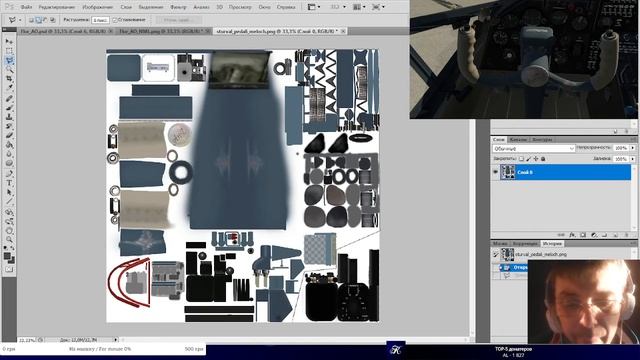This screenshot has width=640, height=360.
Task: Toggle Quick Mask mode
Action: point(9,270)
